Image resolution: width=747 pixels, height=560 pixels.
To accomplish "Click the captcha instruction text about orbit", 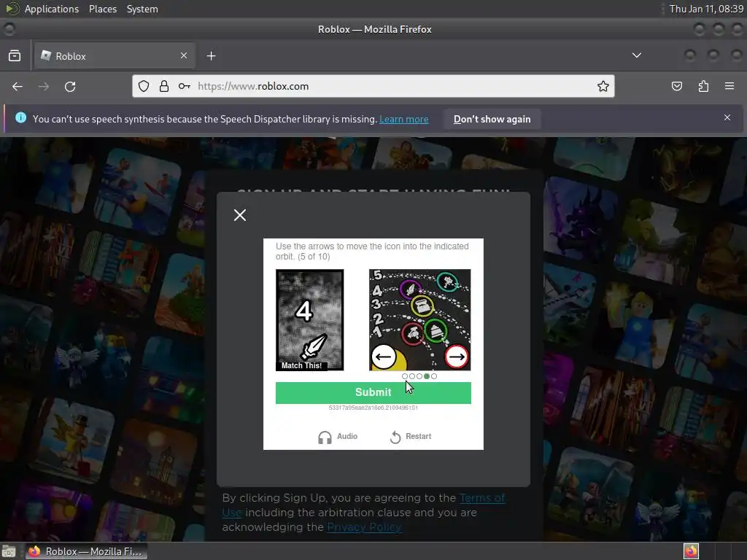I will point(372,252).
